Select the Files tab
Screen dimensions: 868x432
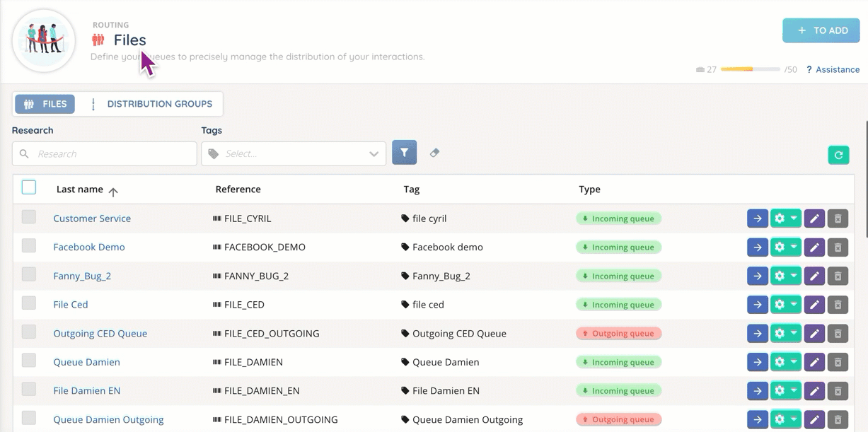point(45,104)
